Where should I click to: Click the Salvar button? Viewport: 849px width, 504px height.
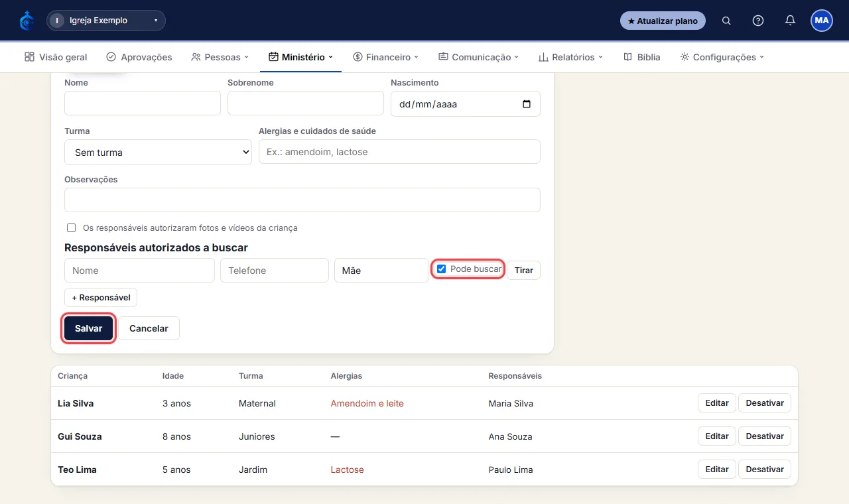89,328
